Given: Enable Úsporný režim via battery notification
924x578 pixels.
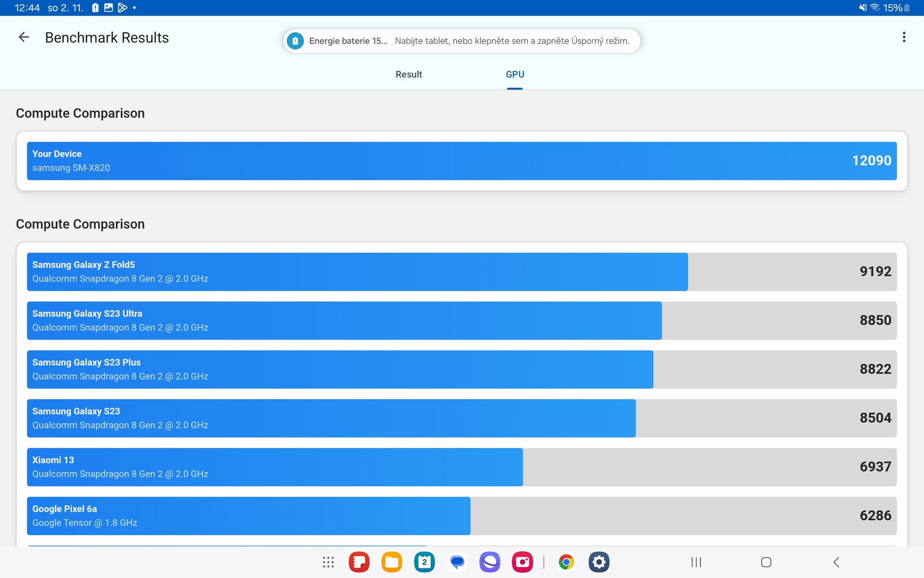Looking at the screenshot, I should (512, 41).
